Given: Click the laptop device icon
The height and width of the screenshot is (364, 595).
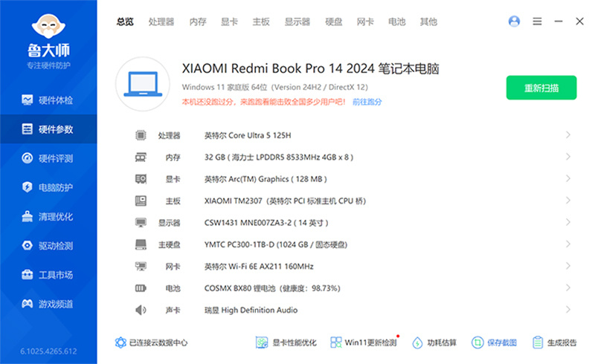Looking at the screenshot, I should point(143,84).
